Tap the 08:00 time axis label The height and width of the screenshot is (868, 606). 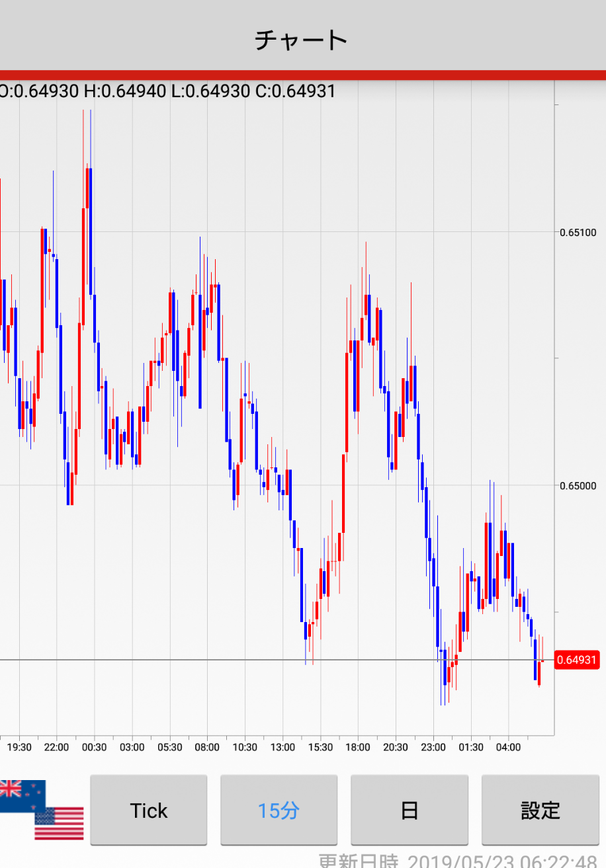[207, 747]
